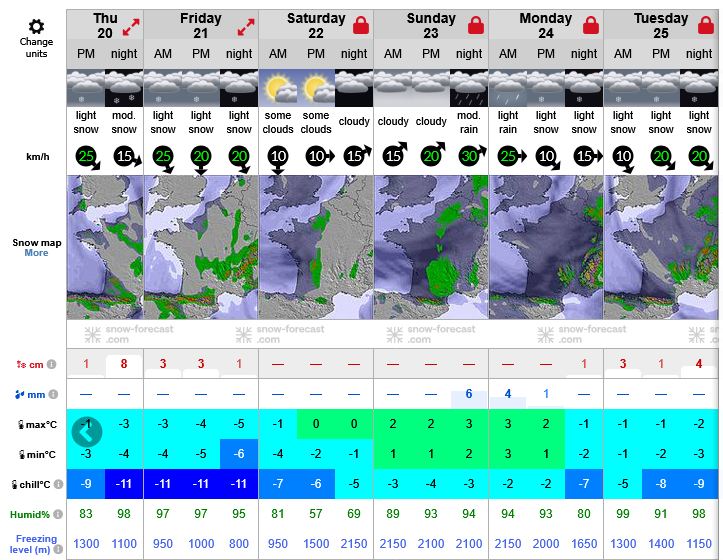This screenshot has height=560, width=723.
Task: Click Thursday night 8 cm snowfall value
Action: pos(124,364)
